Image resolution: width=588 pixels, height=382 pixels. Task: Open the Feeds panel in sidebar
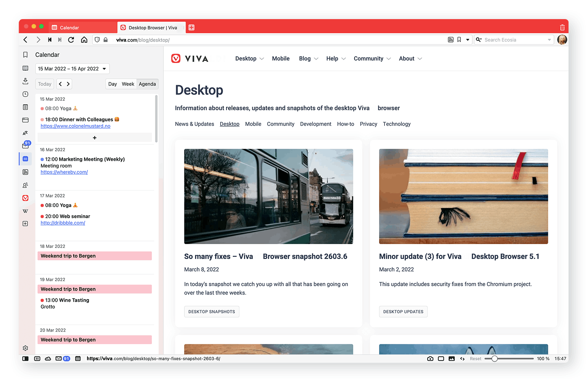pos(25,172)
